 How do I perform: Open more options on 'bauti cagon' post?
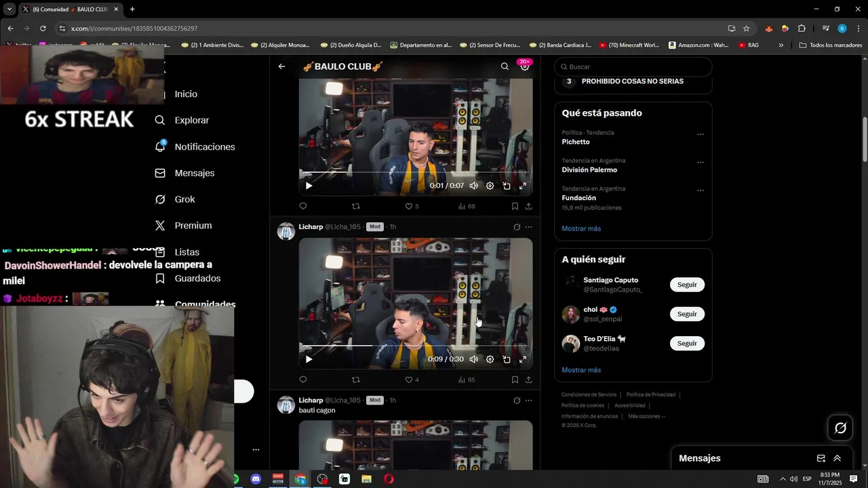pos(528,401)
